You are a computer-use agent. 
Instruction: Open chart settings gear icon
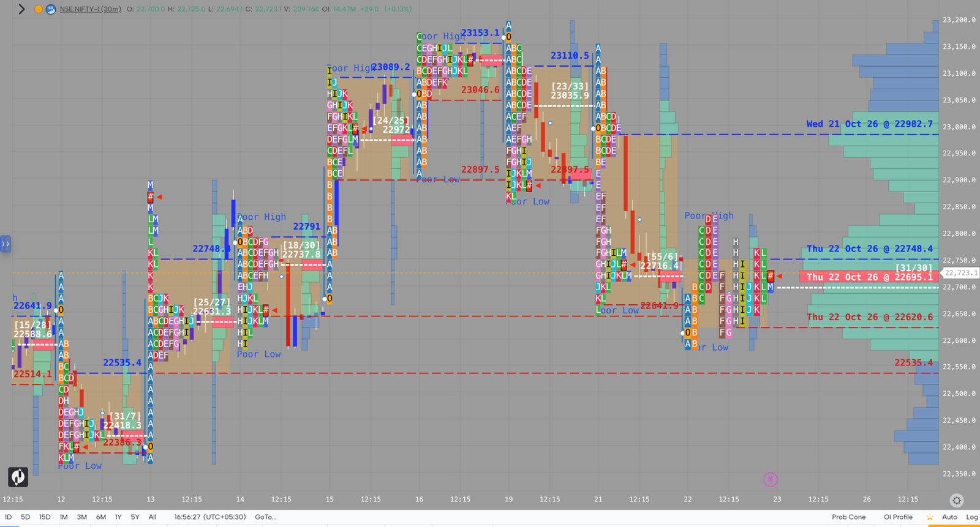tap(957, 500)
